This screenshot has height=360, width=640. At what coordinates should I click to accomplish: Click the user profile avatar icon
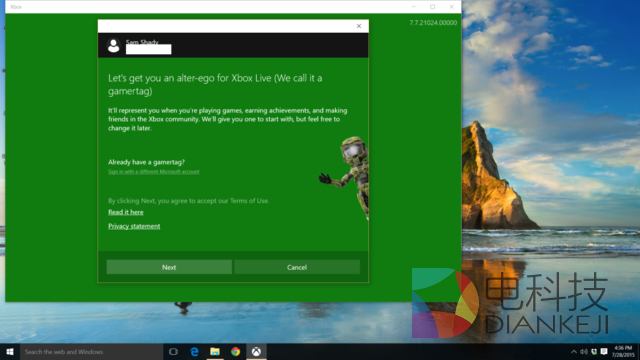point(113,45)
